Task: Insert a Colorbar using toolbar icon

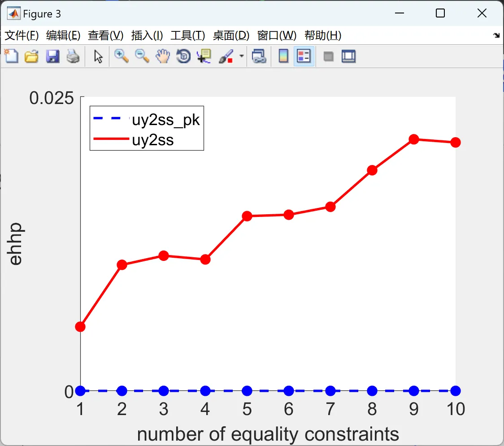Action: [x=283, y=56]
